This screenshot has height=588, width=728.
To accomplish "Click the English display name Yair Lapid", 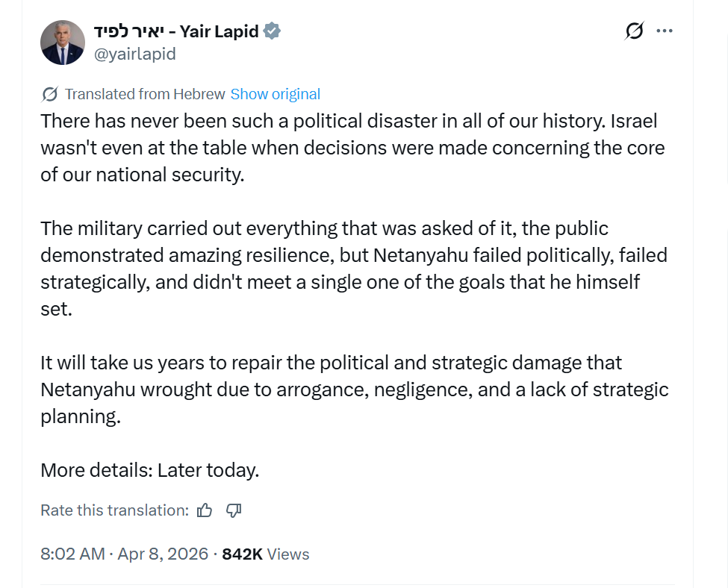I will (219, 31).
